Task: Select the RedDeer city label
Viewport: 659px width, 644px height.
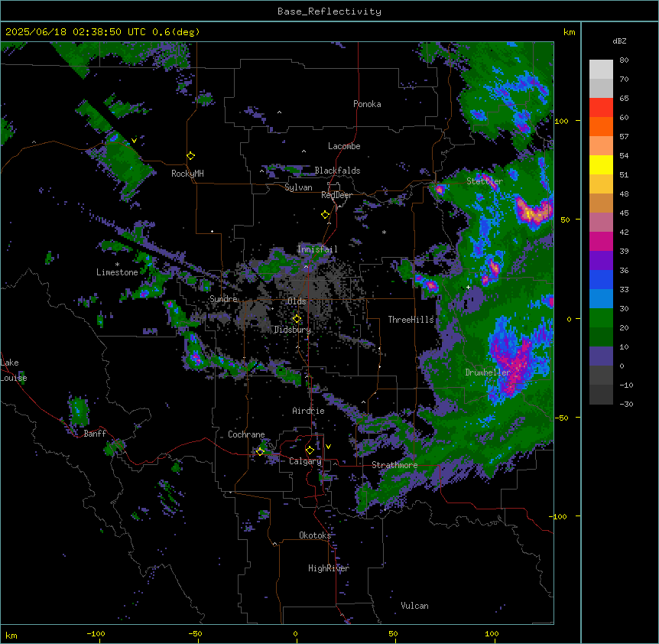Action: [x=336, y=195]
